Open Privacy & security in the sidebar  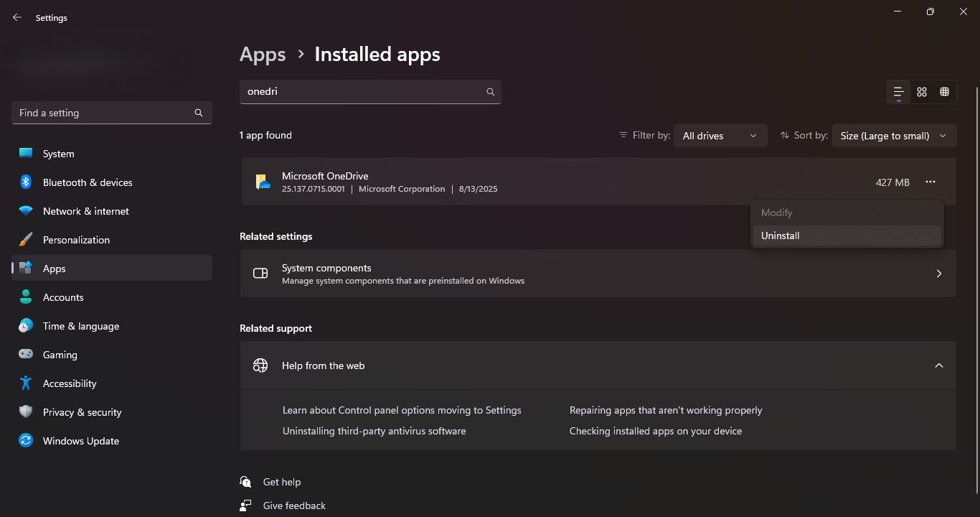pyautogui.click(x=82, y=412)
